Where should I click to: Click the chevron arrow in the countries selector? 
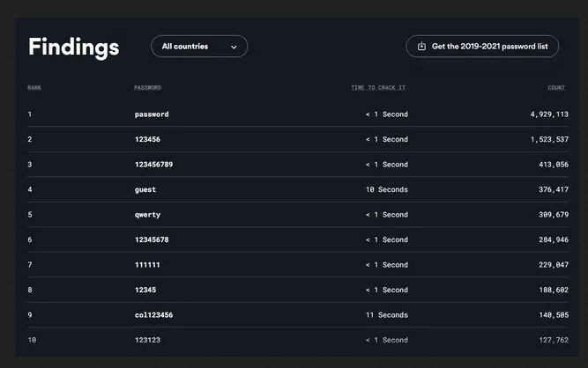234,48
